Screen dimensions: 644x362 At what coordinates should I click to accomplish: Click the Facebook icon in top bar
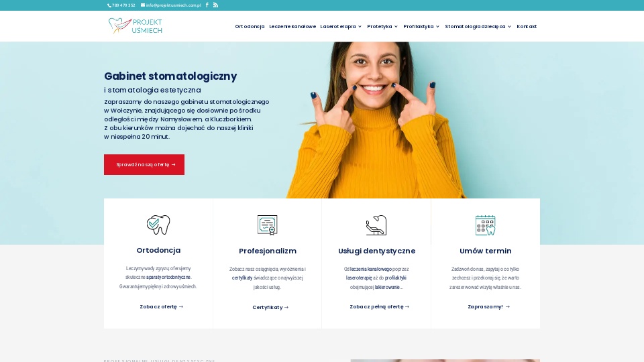click(x=207, y=5)
